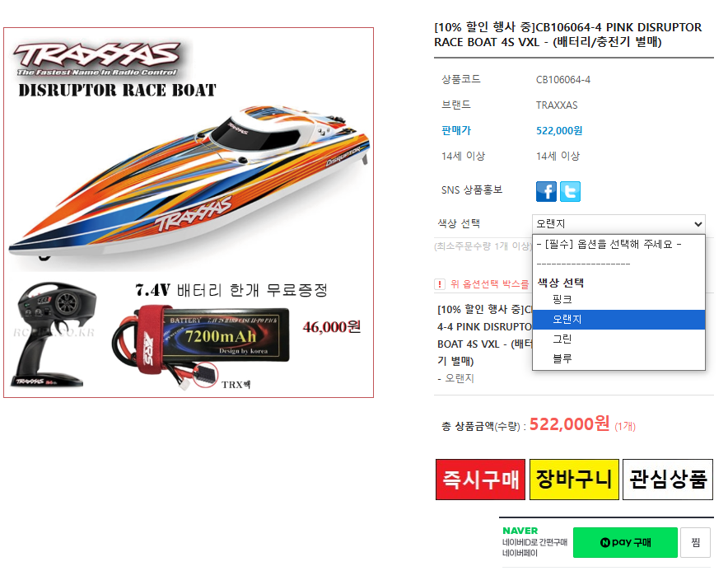Image resolution: width=728 pixels, height=571 pixels.
Task: Click the 즉시구매 buy now button
Action: click(481, 480)
